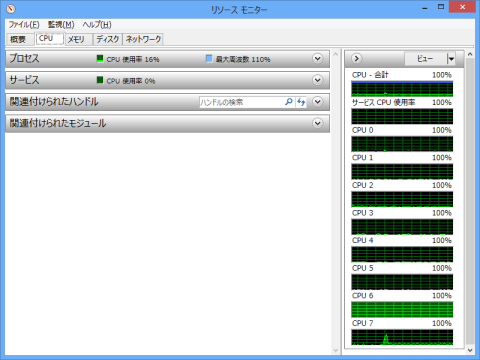
Task: Open the ビュー dropdown arrow
Action: coord(451,59)
